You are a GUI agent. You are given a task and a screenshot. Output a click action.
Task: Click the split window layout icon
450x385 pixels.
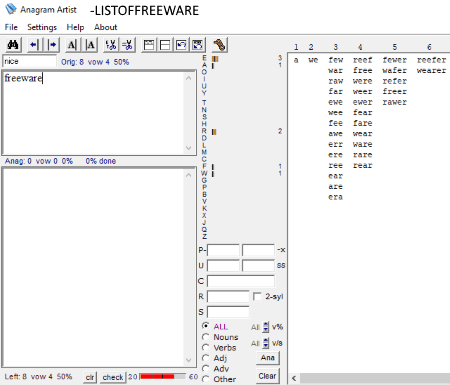tap(165, 45)
